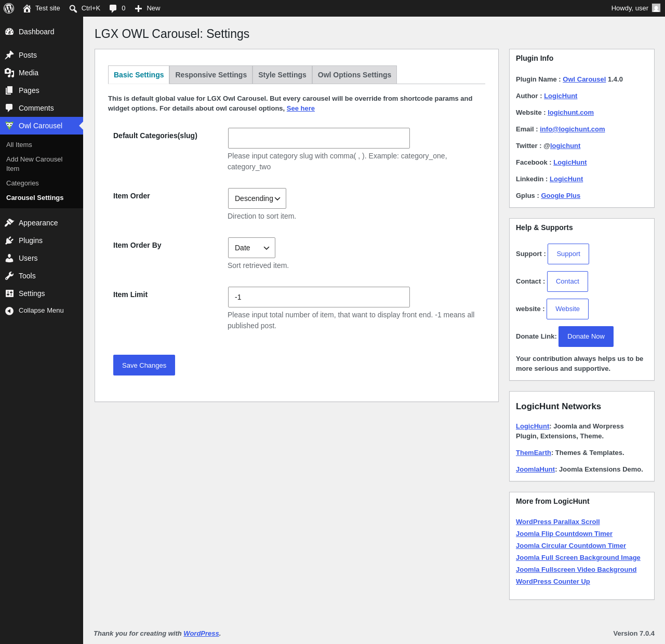This screenshot has height=644, width=665.
Task: Switch to Style Settings tab
Action: 282,75
